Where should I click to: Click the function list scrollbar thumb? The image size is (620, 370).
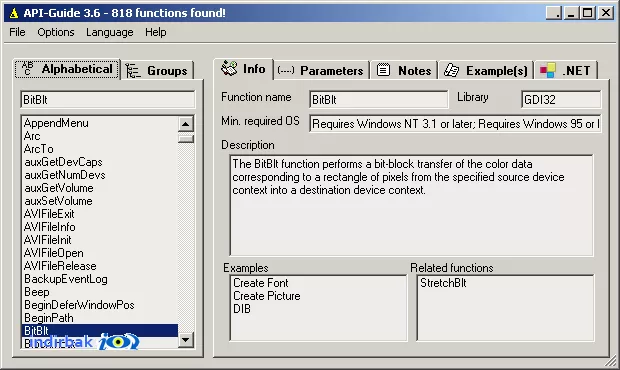185,139
